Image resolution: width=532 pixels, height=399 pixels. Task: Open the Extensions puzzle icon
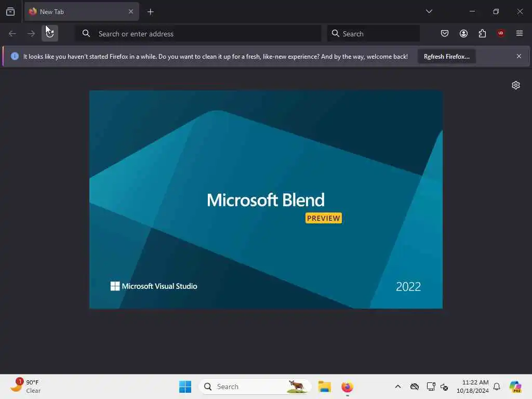(x=482, y=33)
